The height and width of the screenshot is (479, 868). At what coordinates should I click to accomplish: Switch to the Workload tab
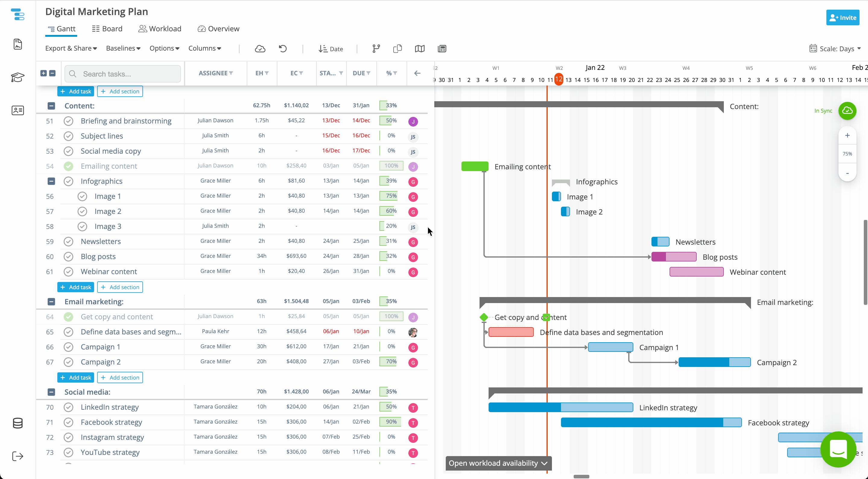pos(160,29)
